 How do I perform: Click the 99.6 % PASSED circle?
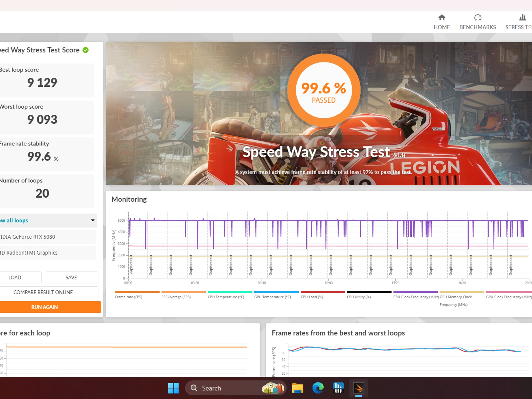pos(324,90)
